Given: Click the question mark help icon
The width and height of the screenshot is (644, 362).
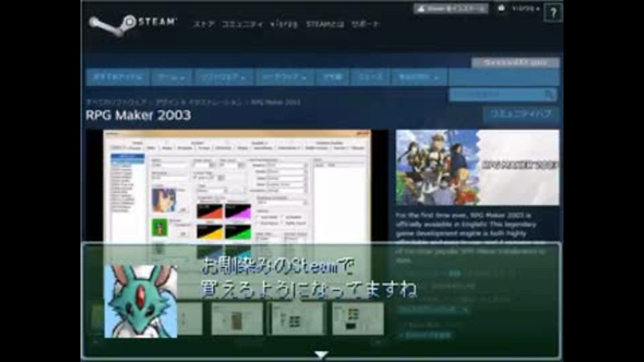Looking at the screenshot, I should (553, 13).
